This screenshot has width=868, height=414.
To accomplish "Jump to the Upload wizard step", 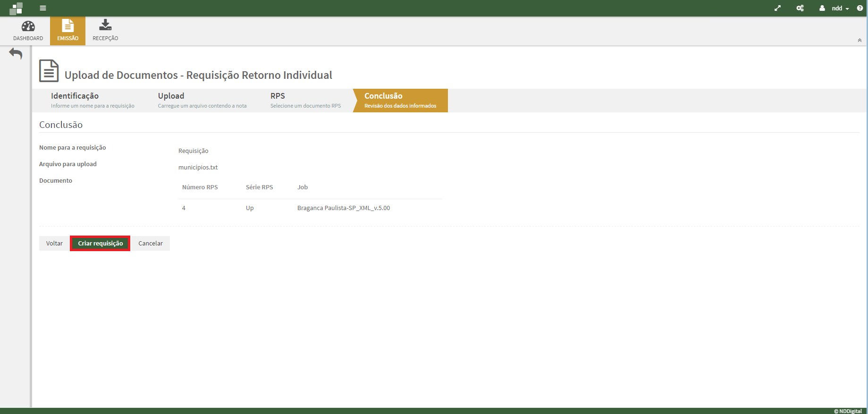I will pos(202,100).
